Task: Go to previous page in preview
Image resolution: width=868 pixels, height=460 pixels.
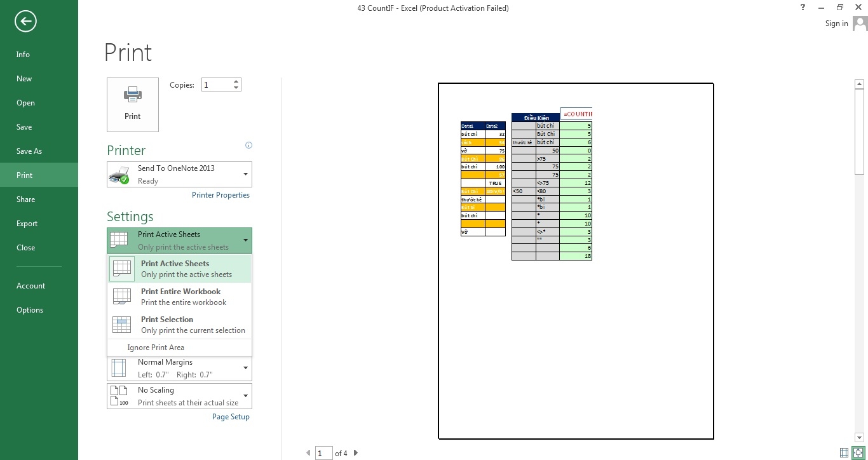Action: [x=309, y=453]
